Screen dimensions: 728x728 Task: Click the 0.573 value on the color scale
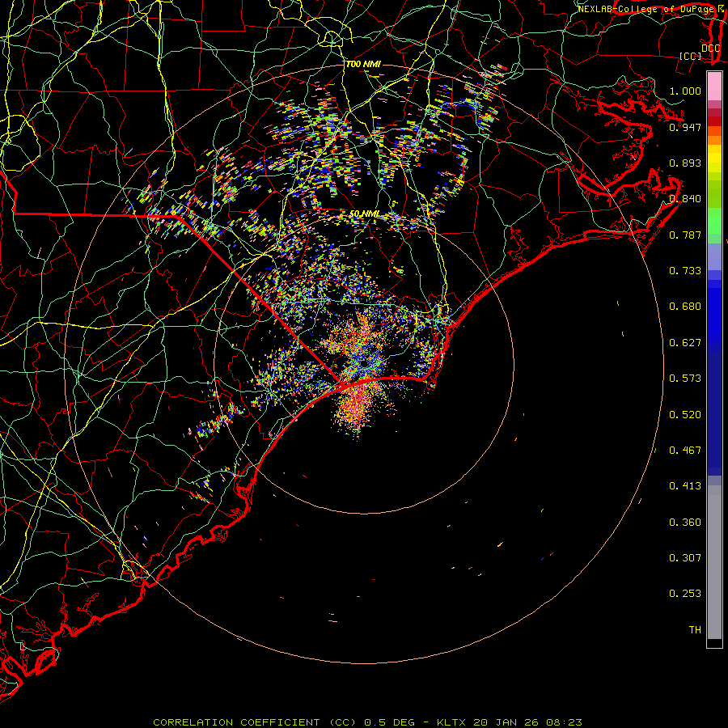[685, 379]
